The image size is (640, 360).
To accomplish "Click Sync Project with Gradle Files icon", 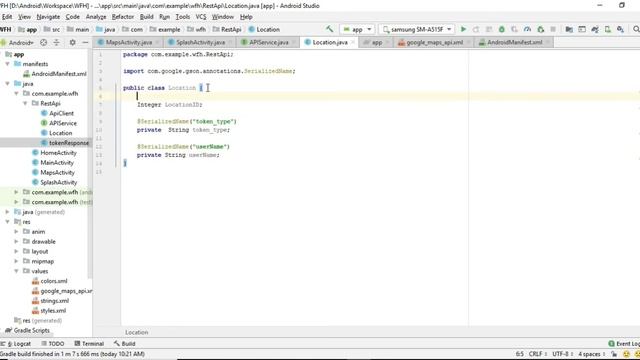I will (595, 29).
